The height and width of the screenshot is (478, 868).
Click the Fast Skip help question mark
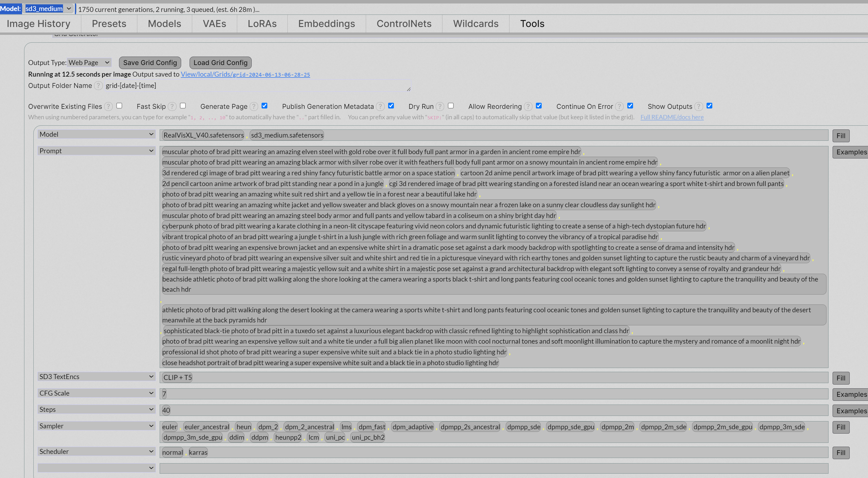point(172,107)
